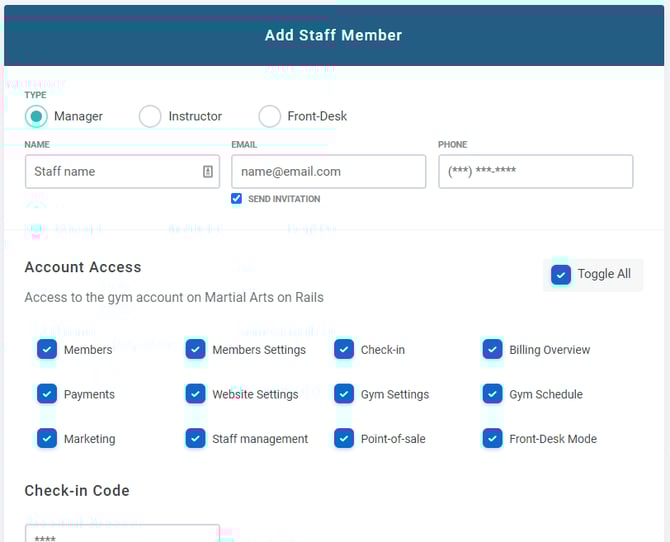Uncheck the Gym Settings checkbox
670x542 pixels.
[344, 394]
